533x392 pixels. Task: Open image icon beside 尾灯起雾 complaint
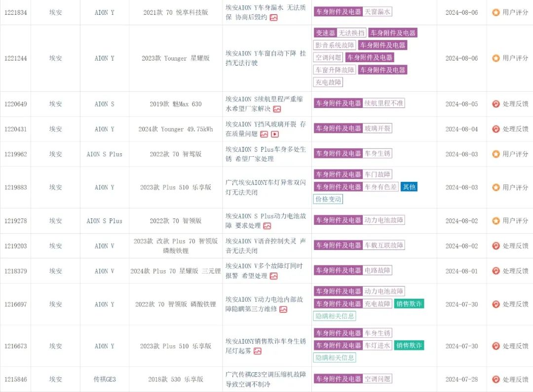(257, 351)
